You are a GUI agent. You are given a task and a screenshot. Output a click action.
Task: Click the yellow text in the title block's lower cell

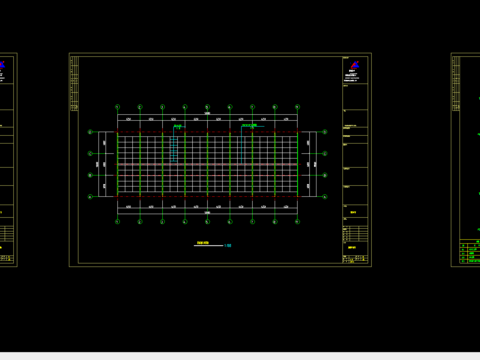coord(352,248)
